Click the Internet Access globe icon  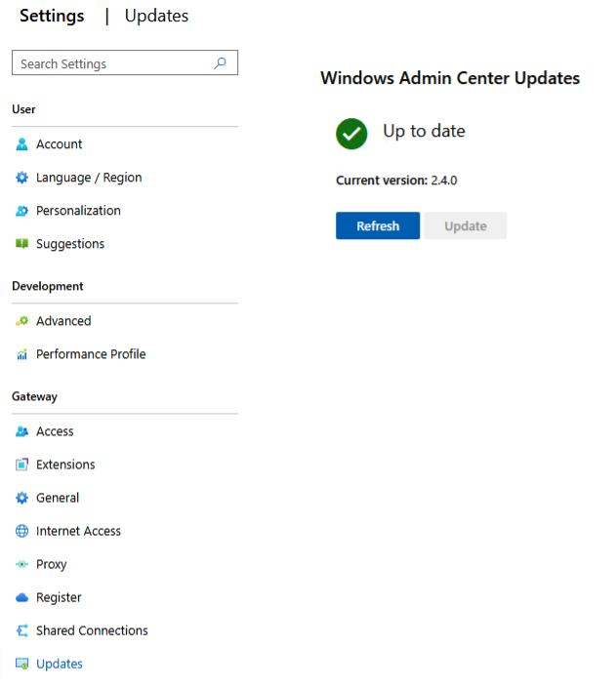[x=22, y=531]
